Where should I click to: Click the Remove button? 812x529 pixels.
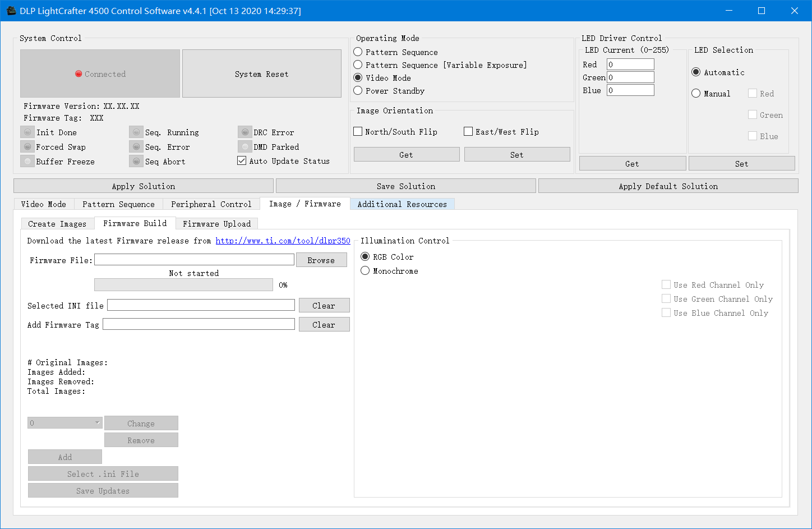tap(141, 440)
